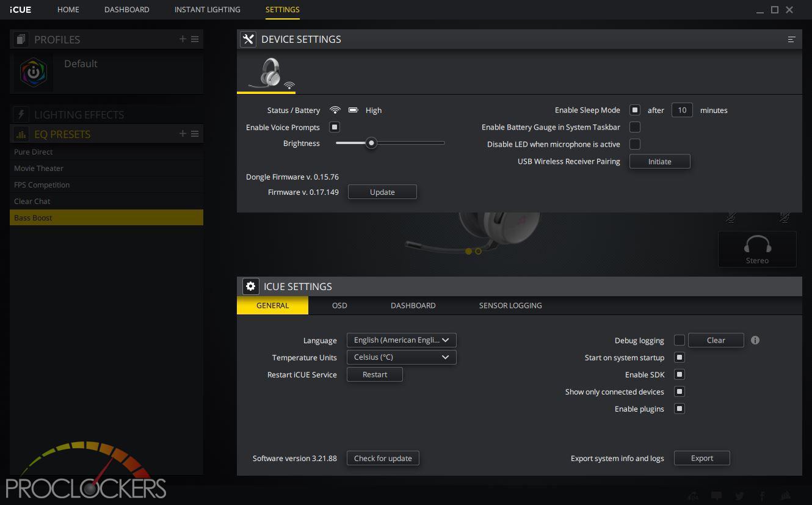Check Disable LED when microphone is active
Image resolution: width=812 pixels, height=505 pixels.
[635, 144]
